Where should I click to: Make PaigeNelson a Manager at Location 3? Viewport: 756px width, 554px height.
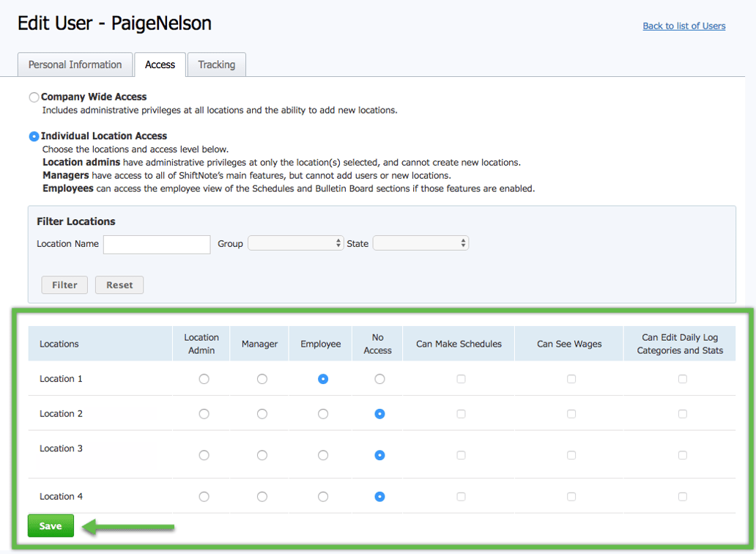point(262,455)
